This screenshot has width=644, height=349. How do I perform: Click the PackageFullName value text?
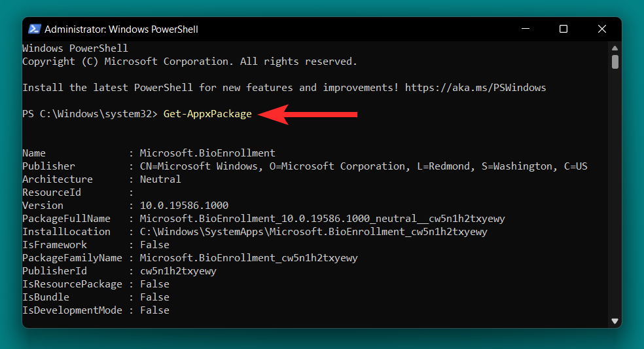(323, 218)
